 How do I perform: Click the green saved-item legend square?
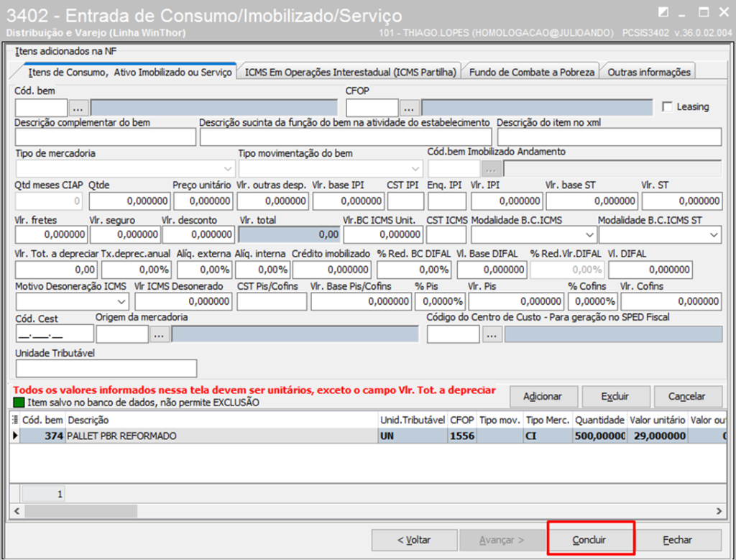[x=19, y=403]
